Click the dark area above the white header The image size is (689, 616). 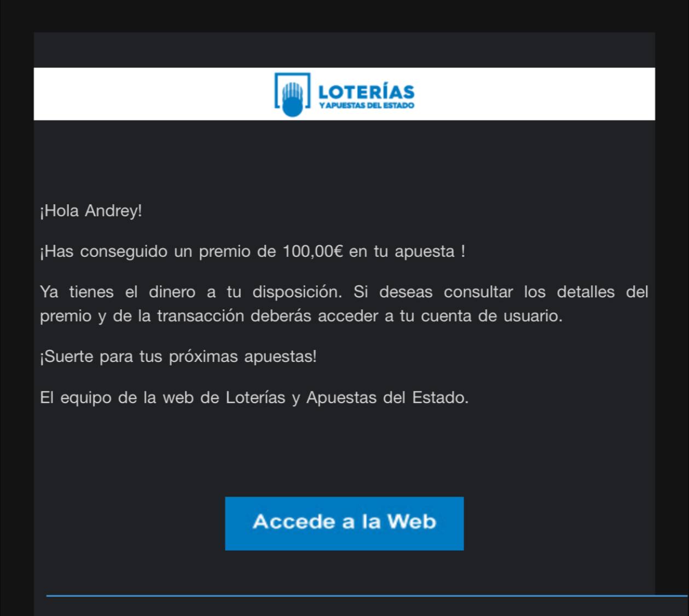coord(344,50)
